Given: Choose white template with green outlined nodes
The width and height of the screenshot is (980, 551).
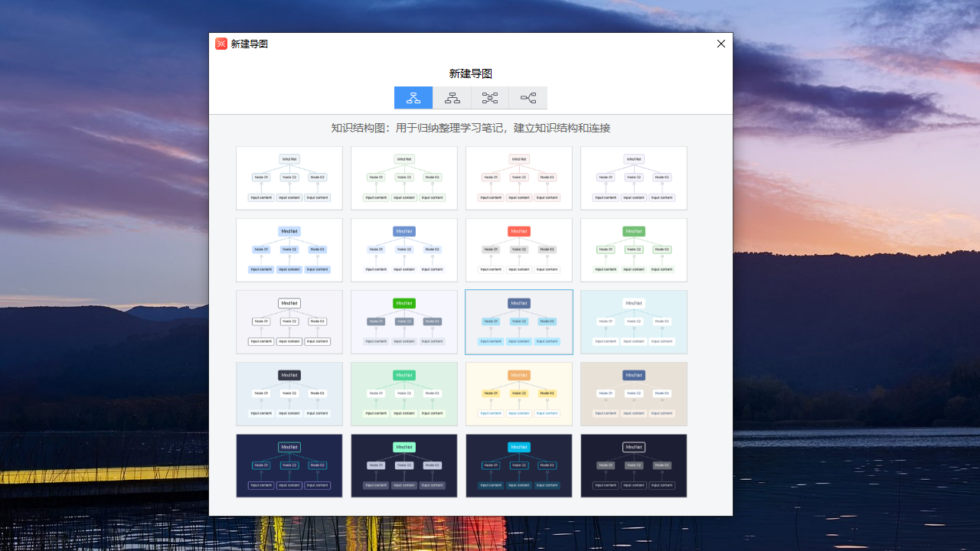Looking at the screenshot, I should pos(404,178).
